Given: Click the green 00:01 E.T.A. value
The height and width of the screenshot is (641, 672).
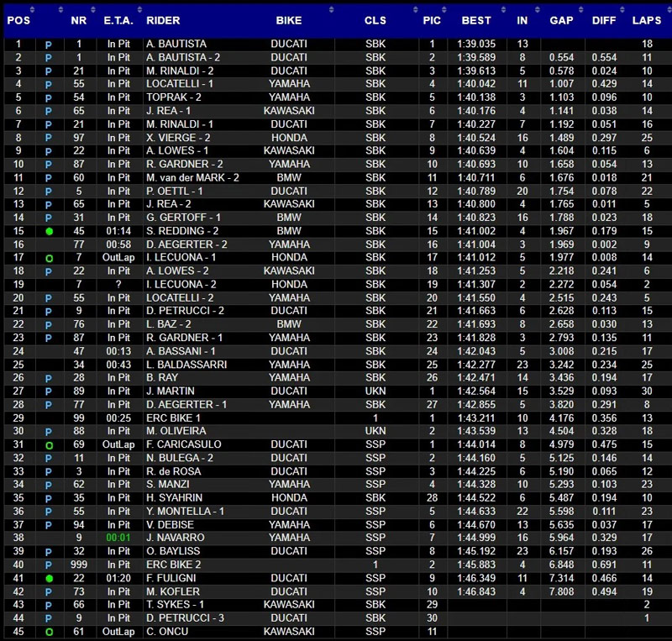Looking at the screenshot, I should click(x=118, y=539).
